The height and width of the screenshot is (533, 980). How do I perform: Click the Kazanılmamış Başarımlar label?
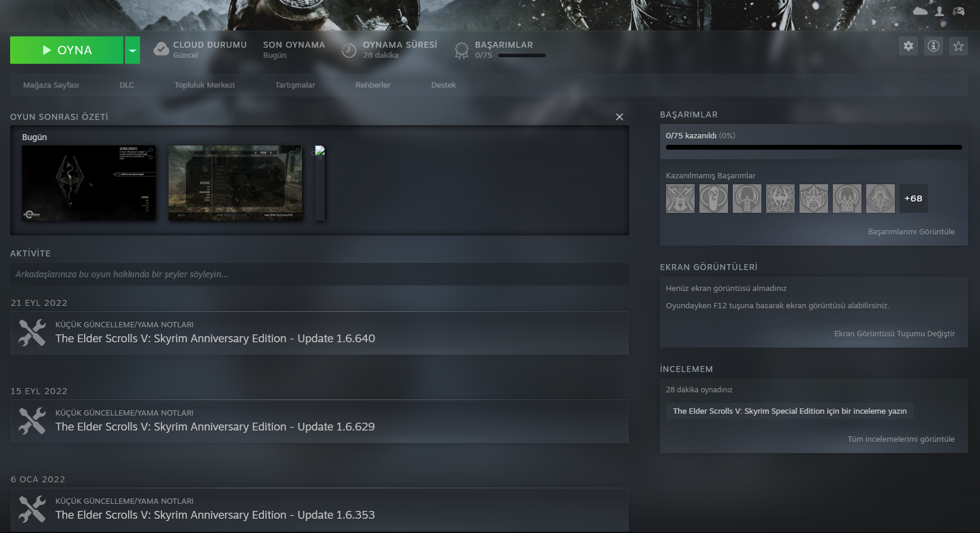(711, 176)
